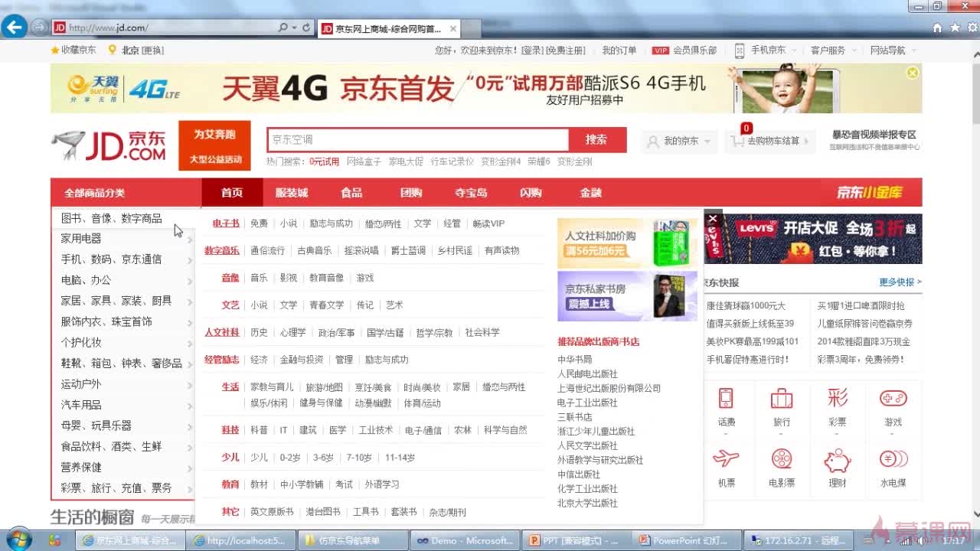
Task: Click the refresh icon in address bar
Action: point(305,28)
